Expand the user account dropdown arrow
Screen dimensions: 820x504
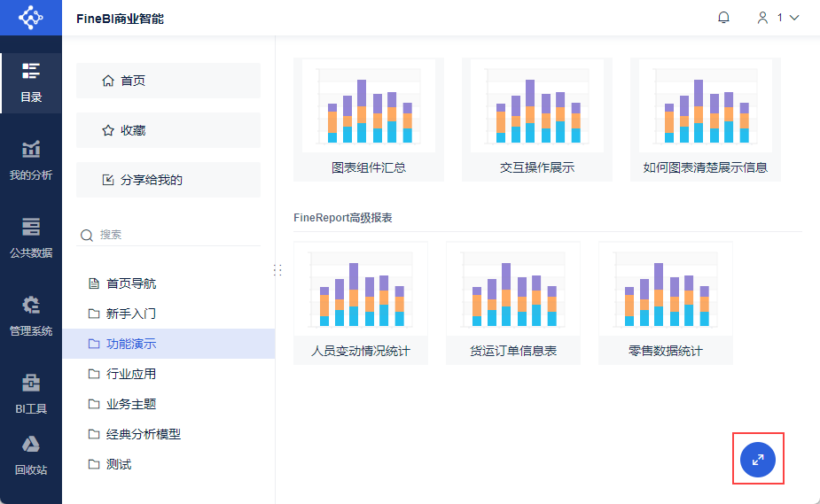tap(794, 18)
